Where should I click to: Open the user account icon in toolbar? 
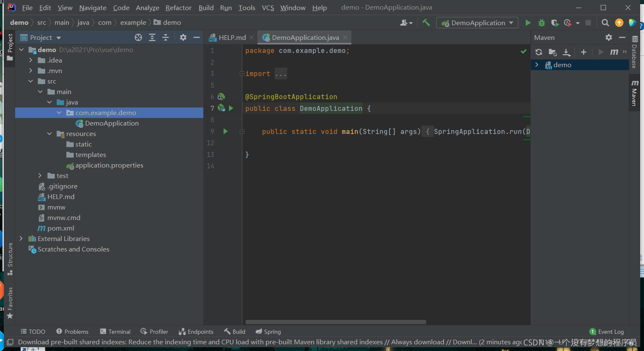(406, 23)
